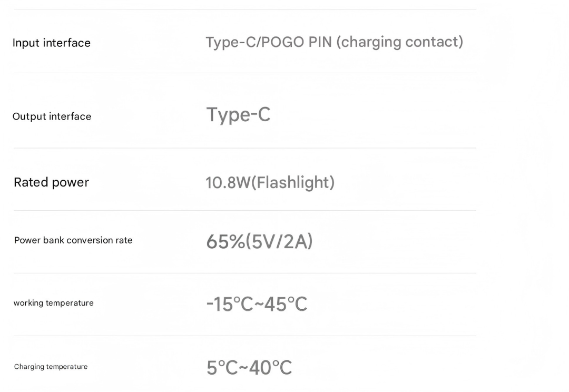Screen dimensions: 569x392
Task: Click the 'Input interface' label
Action: (x=52, y=43)
